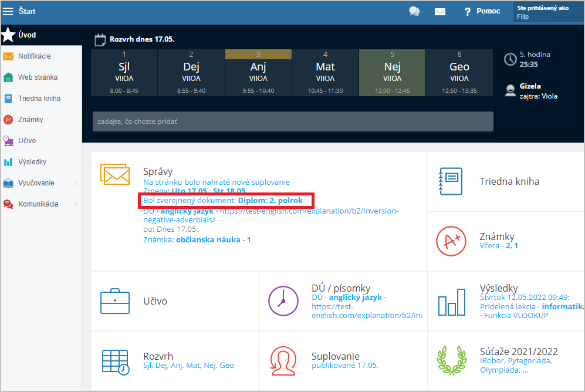585x392 pixels.
Task: Open link 'Na stránku bolo nahraté nové suplovanie'
Action: pos(217,182)
